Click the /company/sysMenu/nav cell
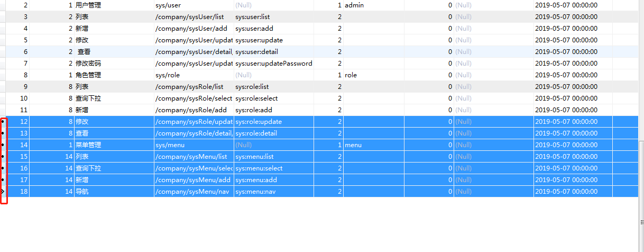Screen dimensions: 644x252 pos(194,192)
